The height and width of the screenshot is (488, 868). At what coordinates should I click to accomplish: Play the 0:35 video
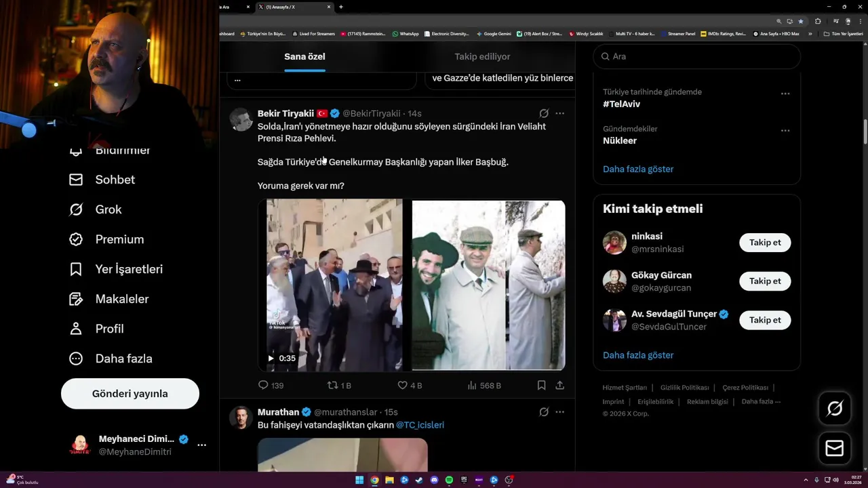271,359
